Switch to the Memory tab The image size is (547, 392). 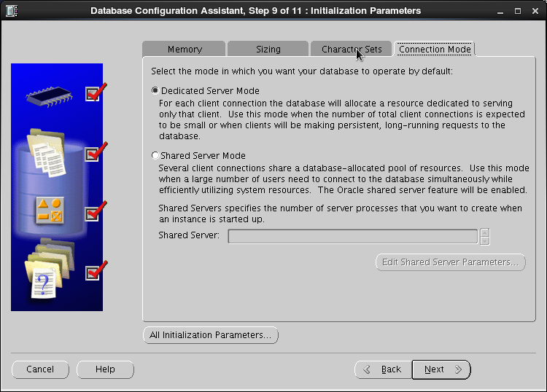point(185,49)
